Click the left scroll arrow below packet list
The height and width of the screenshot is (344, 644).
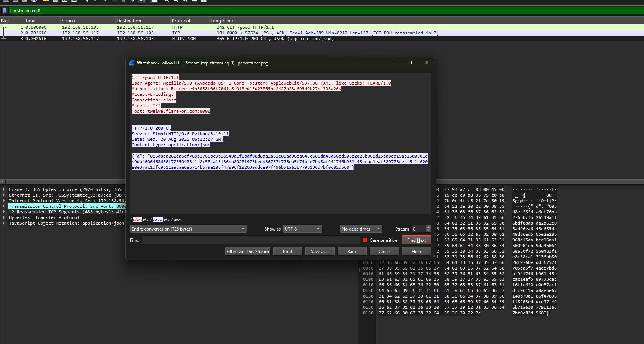coord(3,182)
